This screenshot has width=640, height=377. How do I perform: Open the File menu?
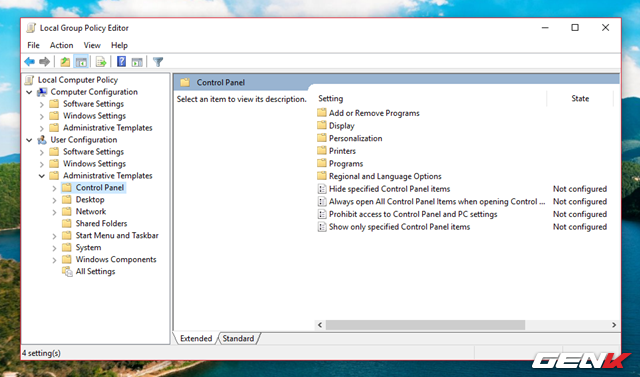click(33, 45)
